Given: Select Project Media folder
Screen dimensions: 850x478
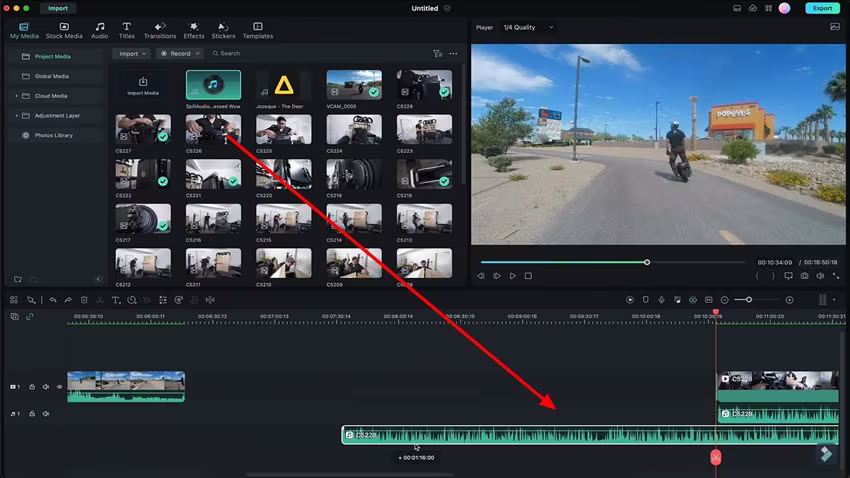Looking at the screenshot, I should click(55, 56).
